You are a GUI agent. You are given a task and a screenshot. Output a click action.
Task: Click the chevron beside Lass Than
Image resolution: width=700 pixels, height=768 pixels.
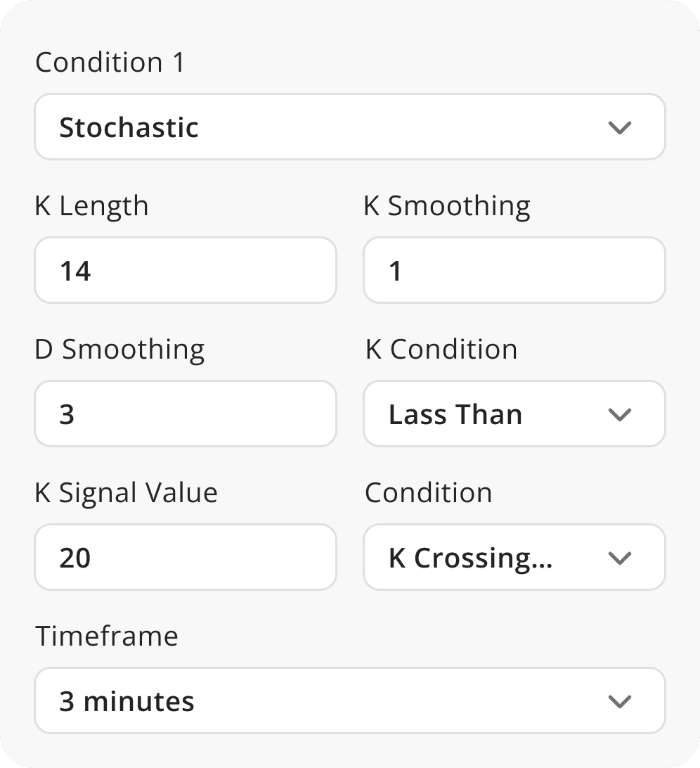tap(619, 414)
